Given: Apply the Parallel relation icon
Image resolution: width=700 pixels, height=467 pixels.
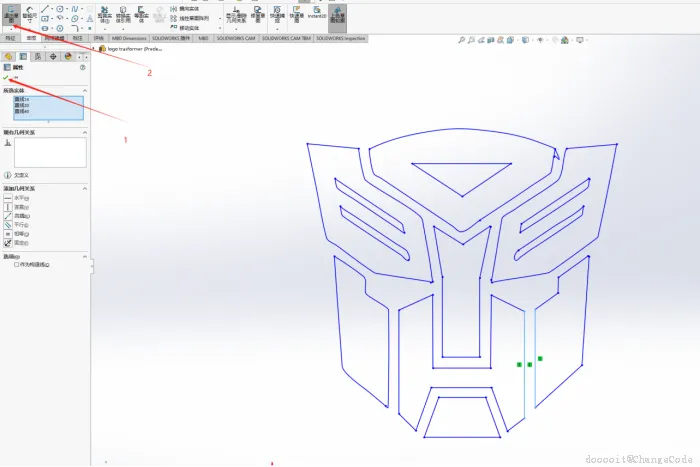Looking at the screenshot, I should 8,225.
